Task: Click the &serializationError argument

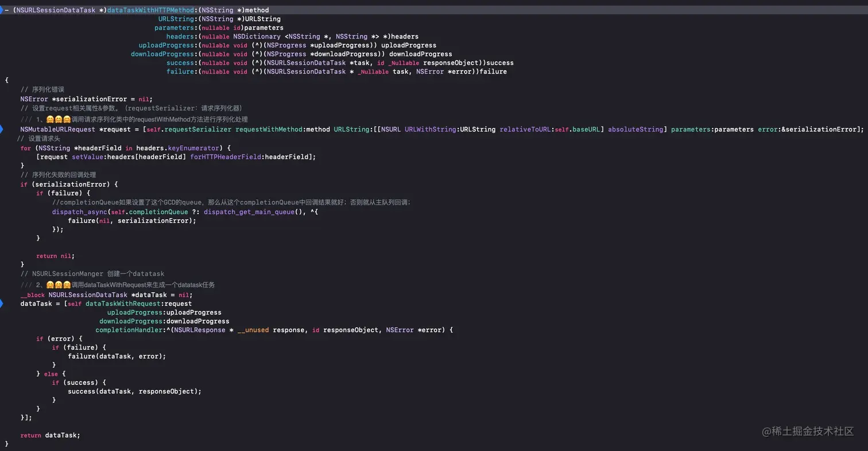Action: point(817,129)
